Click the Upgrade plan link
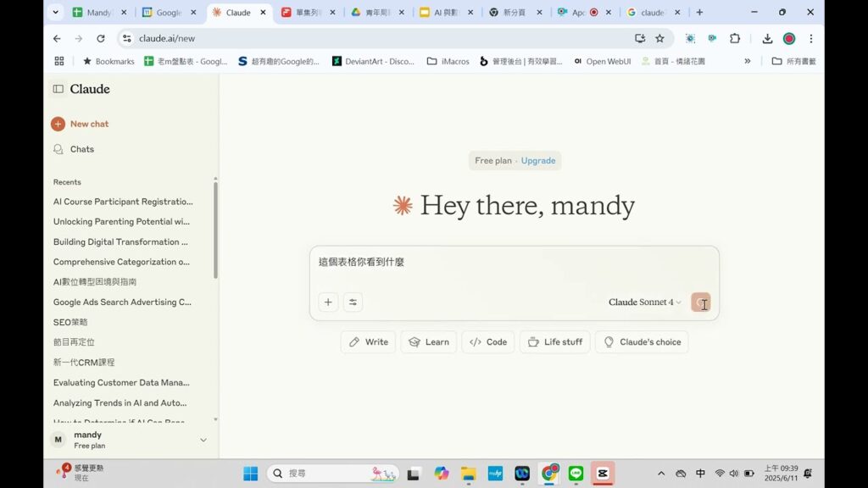The image size is (868, 488). click(x=538, y=160)
